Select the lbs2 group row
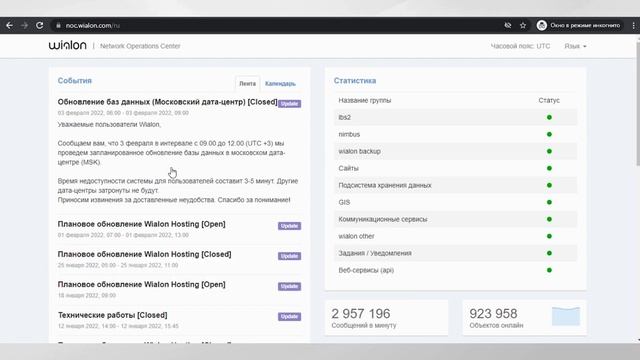The width and height of the screenshot is (640, 360). [x=456, y=117]
